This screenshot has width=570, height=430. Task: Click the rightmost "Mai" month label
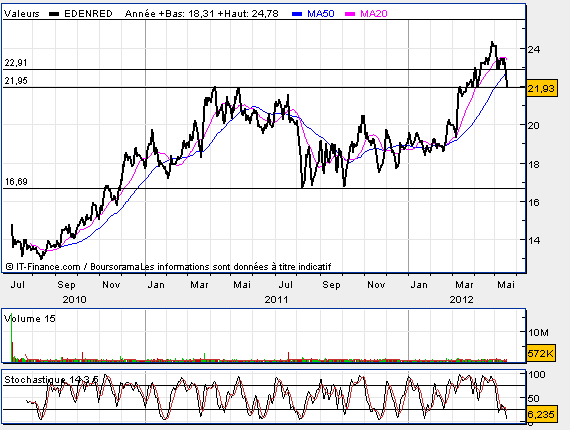click(506, 285)
